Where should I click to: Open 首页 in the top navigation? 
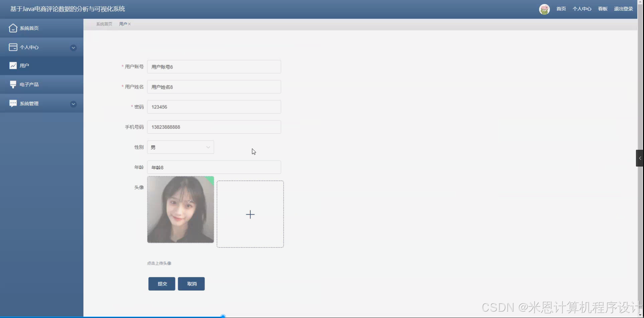point(561,9)
